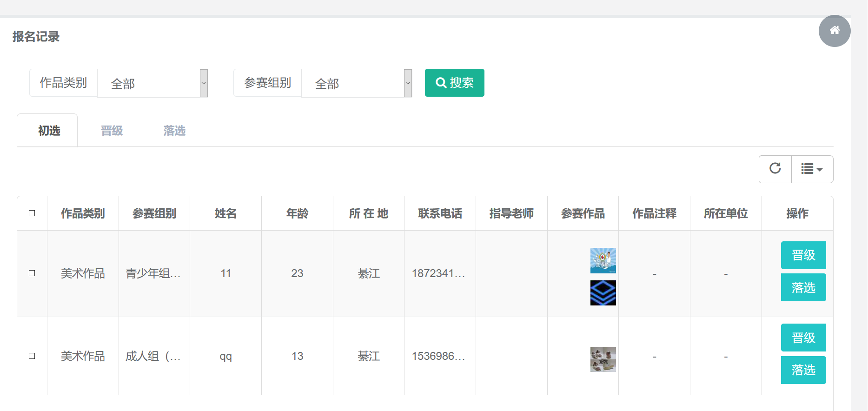This screenshot has width=868, height=411.
Task: Expand the 作品类别 dropdown
Action: coord(152,83)
